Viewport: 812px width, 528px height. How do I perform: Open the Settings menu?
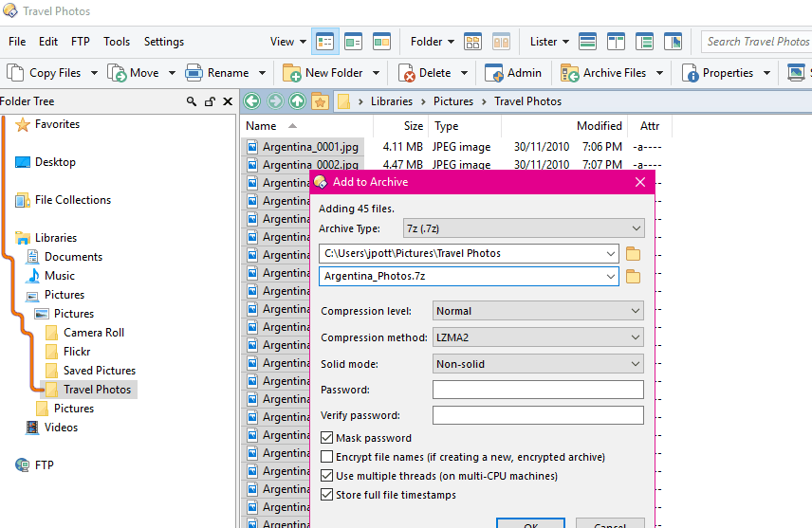coord(164,42)
